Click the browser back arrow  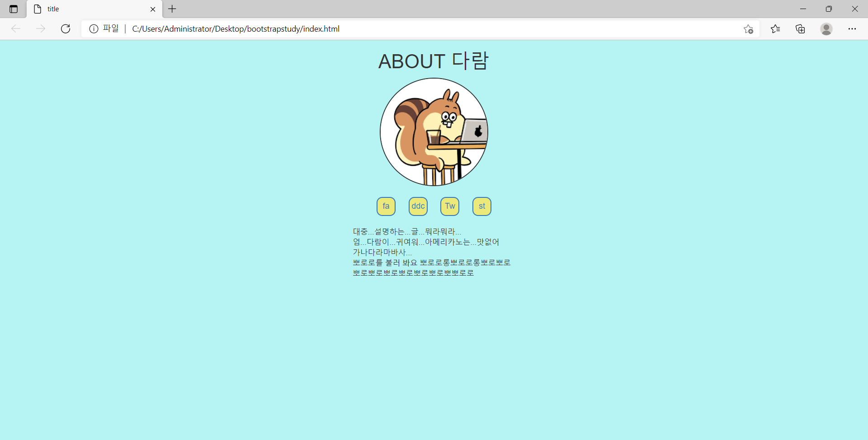click(x=16, y=29)
